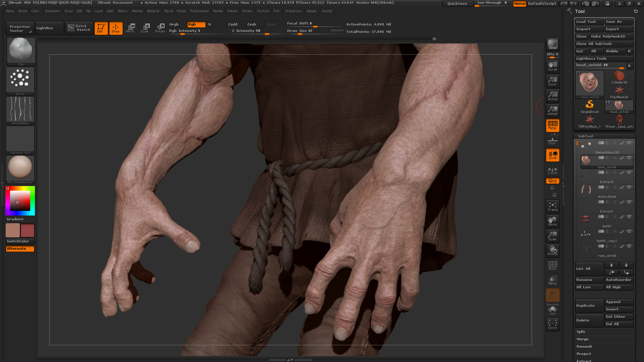Open the Preferences menu

pos(199,11)
